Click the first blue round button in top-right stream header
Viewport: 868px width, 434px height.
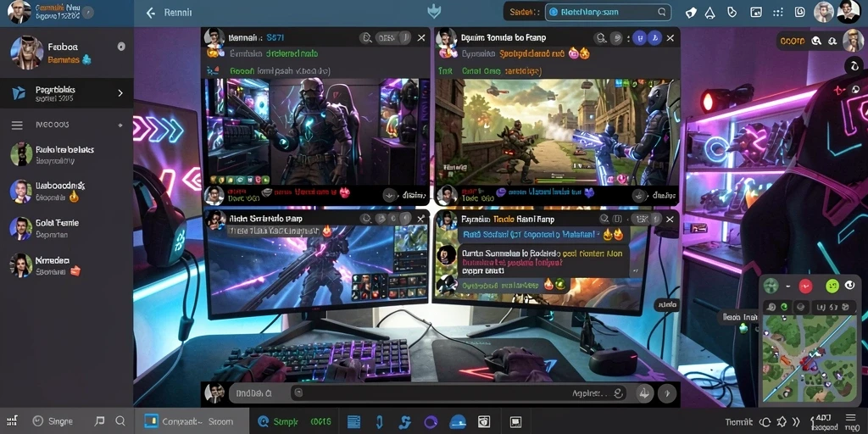point(641,38)
